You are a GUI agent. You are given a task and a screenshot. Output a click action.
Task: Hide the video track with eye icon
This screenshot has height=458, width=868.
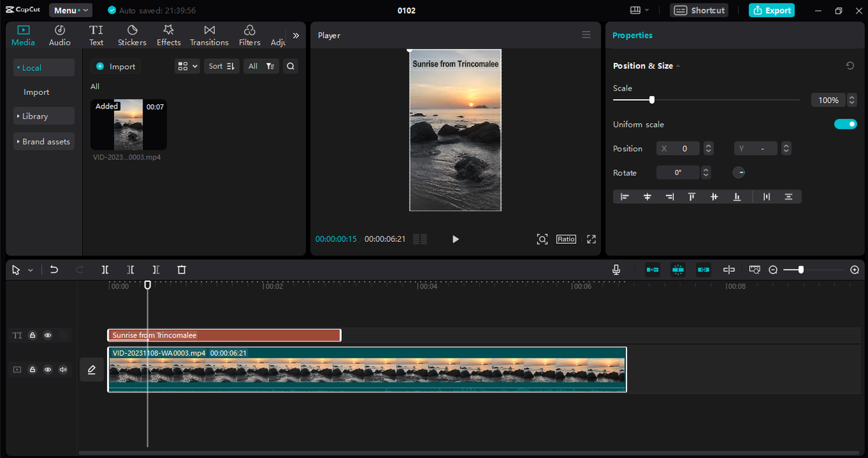(47, 370)
